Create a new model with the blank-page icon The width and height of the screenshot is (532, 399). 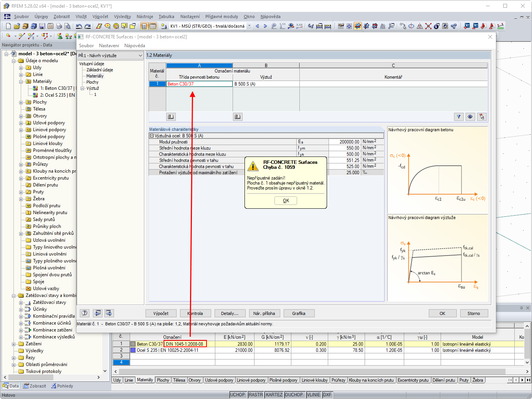tap(8, 26)
